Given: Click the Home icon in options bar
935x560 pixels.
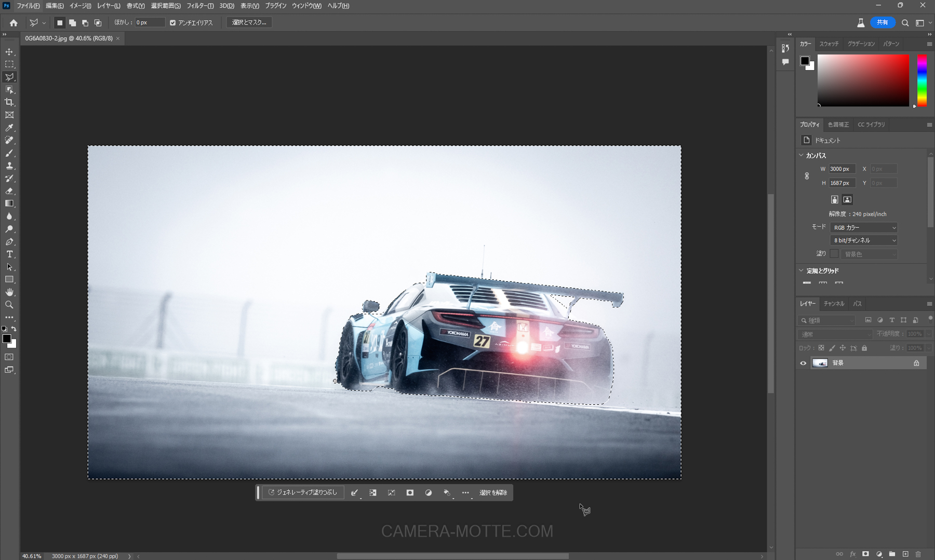Looking at the screenshot, I should [x=14, y=23].
